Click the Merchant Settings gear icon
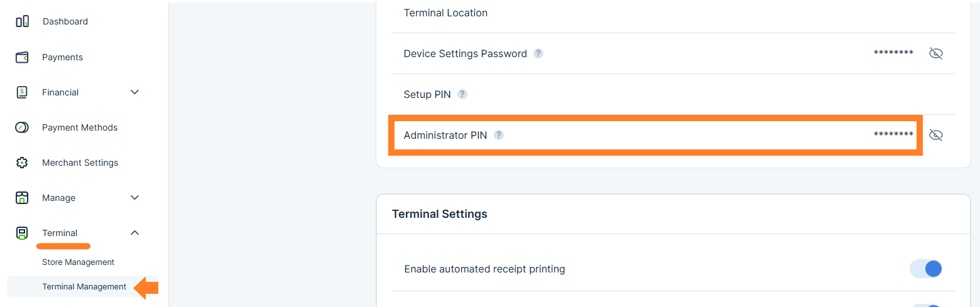 (22, 163)
